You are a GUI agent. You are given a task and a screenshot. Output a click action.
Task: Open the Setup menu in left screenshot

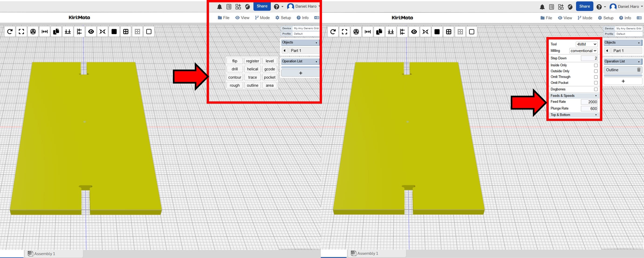point(283,18)
